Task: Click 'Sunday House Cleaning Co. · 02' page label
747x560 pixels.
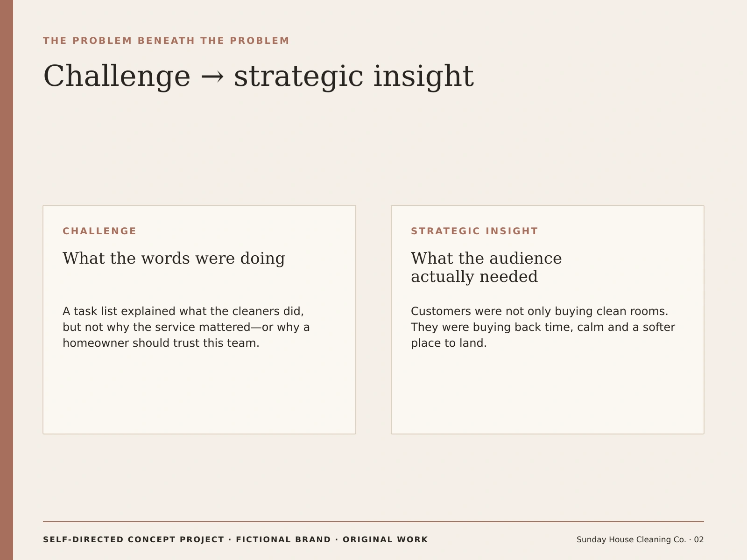Action: click(640, 539)
